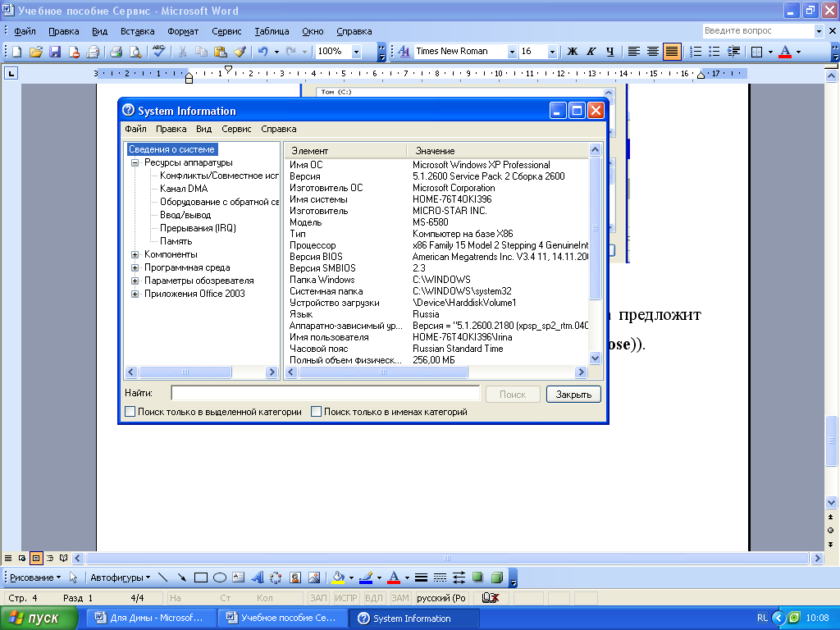Screen dimensions: 840x630
Task: Run spelling and grammar check
Action: pyautogui.click(x=158, y=52)
